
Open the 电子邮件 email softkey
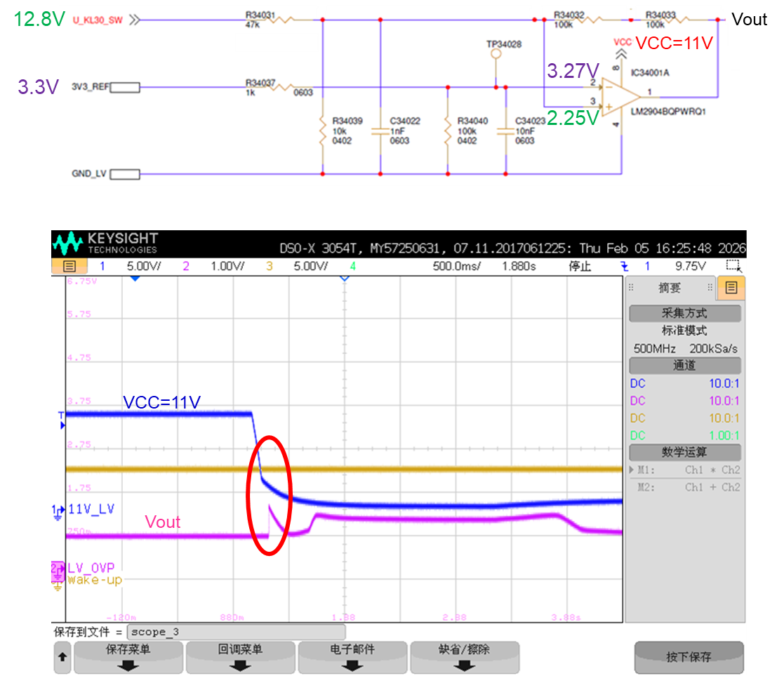tap(352, 658)
